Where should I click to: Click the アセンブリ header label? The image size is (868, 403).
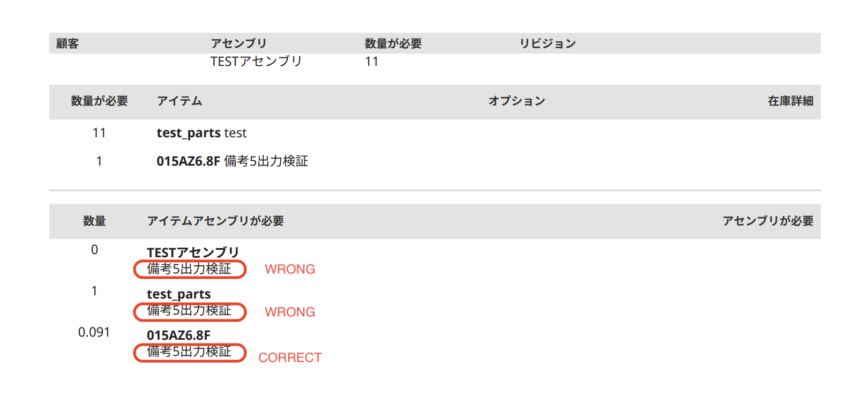pyautogui.click(x=238, y=43)
